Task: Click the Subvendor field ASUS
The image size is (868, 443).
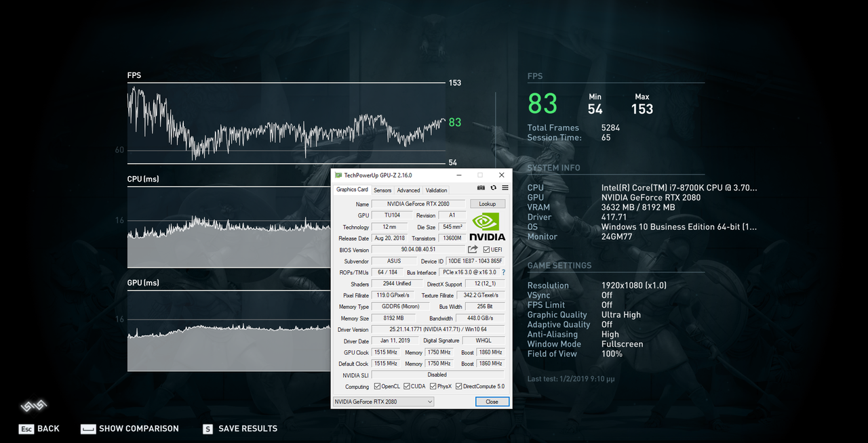Action: click(394, 261)
